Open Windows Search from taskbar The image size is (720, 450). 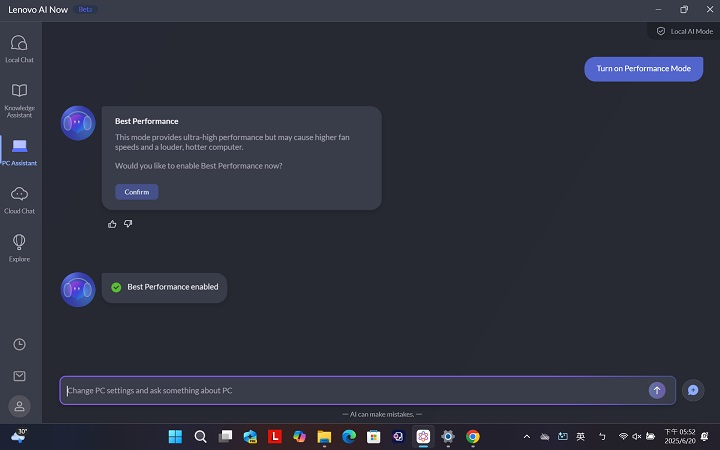(200, 437)
